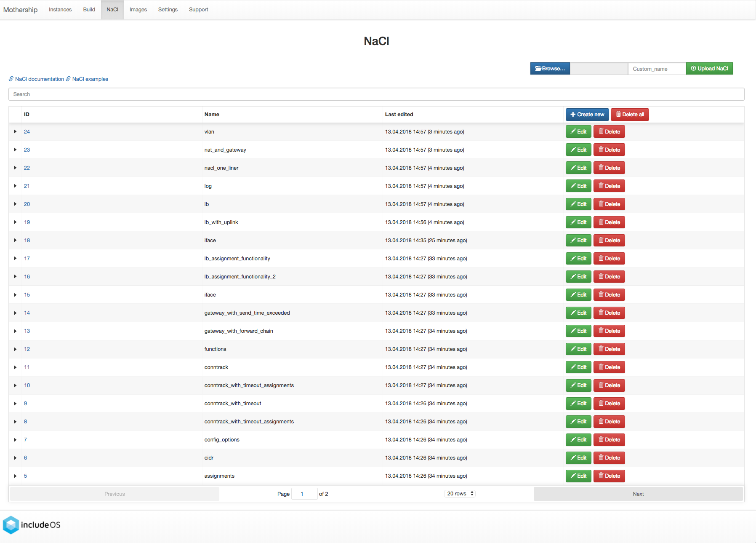
Task: Edit the vlan NaCl
Action: [578, 132]
